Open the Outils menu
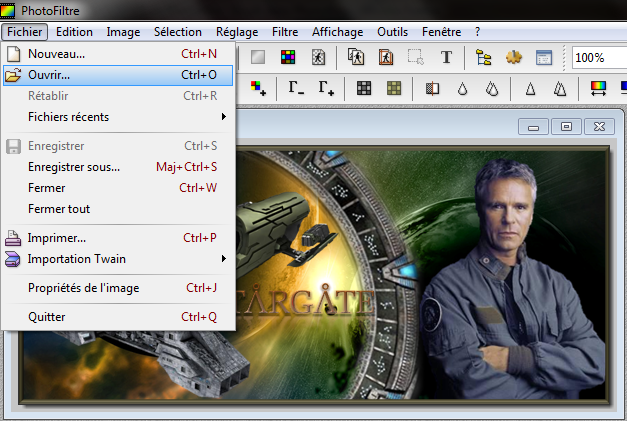Viewport: 627px width, 421px height. click(x=392, y=32)
